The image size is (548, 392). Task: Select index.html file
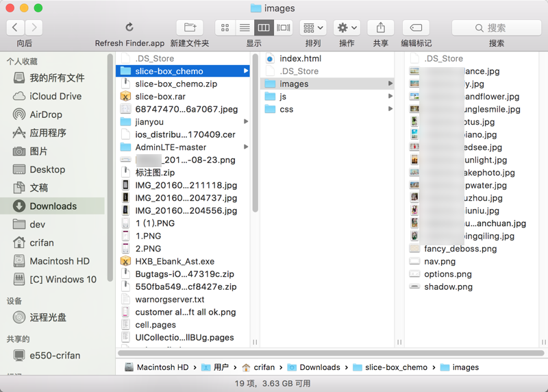[327, 58]
